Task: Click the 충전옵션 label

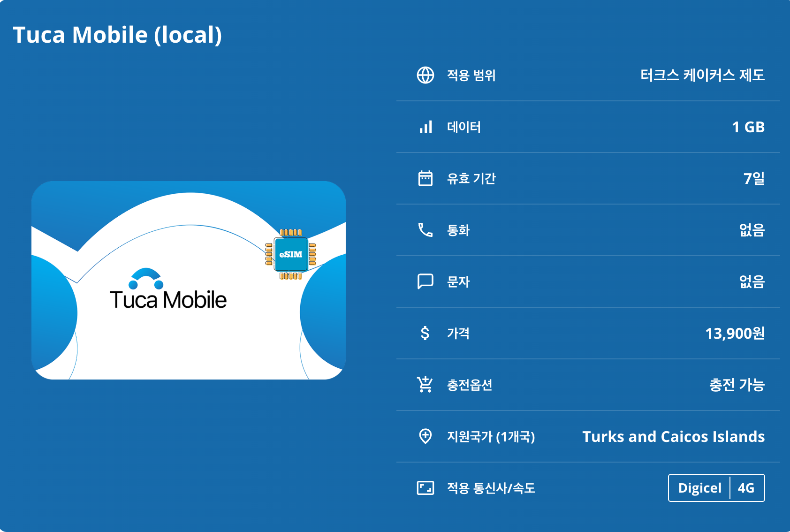Action: pyautogui.click(x=470, y=385)
